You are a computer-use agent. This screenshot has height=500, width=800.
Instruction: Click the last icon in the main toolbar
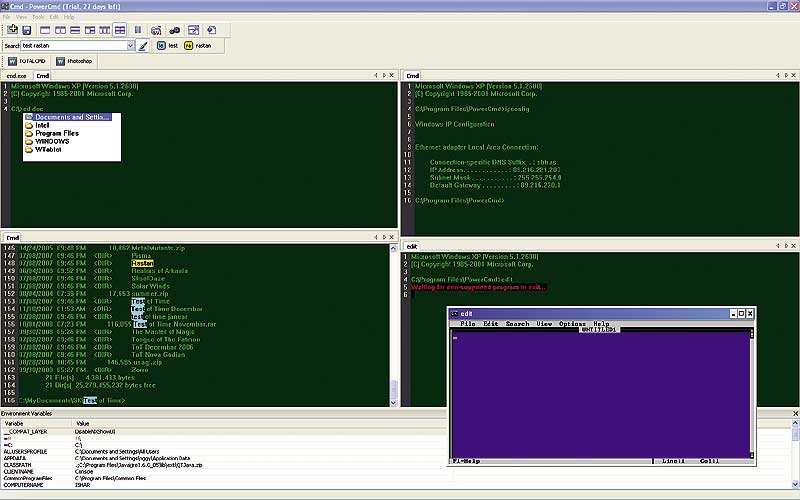212,31
